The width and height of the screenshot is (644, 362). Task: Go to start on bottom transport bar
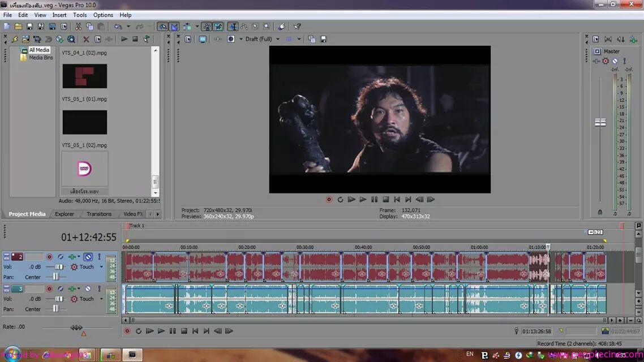click(195, 331)
